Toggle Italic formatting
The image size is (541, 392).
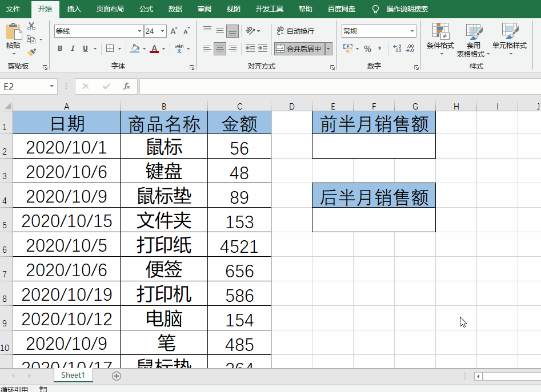(73, 49)
